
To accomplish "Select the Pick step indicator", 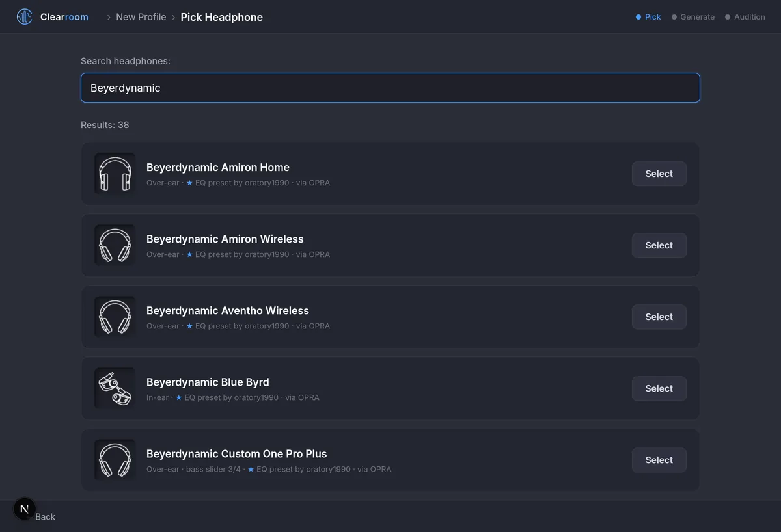I will coord(648,17).
